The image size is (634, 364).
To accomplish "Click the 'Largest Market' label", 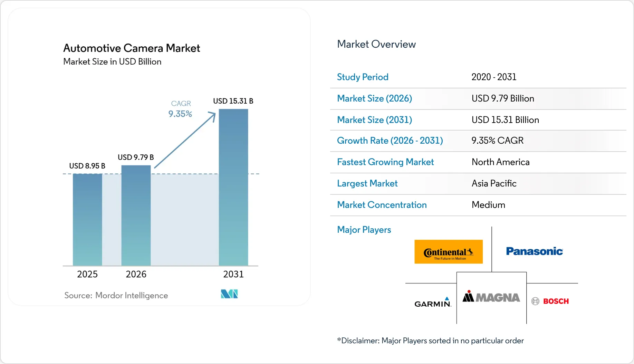I will 367,183.
